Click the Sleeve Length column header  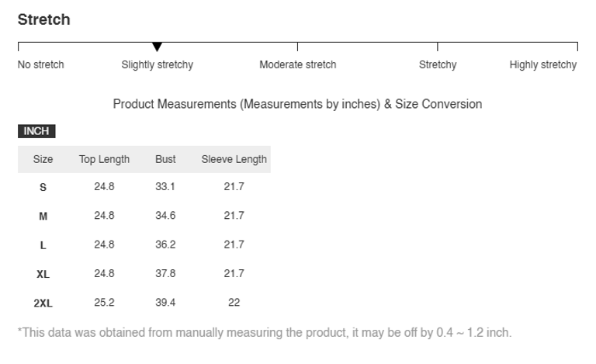[234, 159]
